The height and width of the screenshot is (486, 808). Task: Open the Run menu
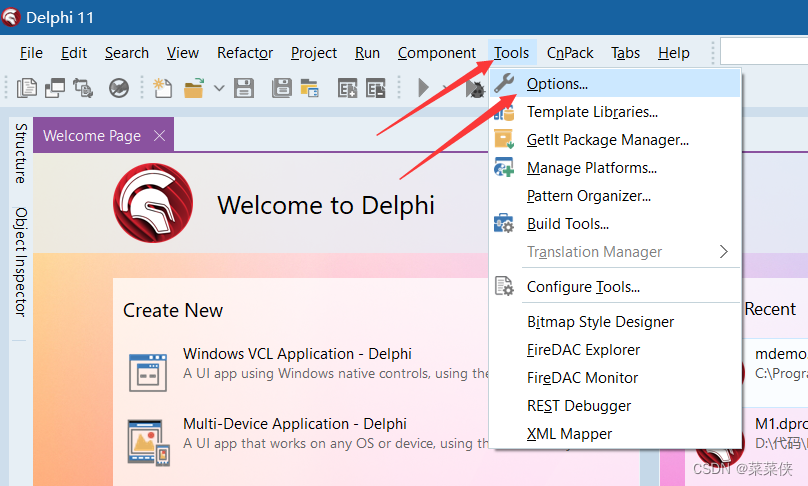pos(367,53)
